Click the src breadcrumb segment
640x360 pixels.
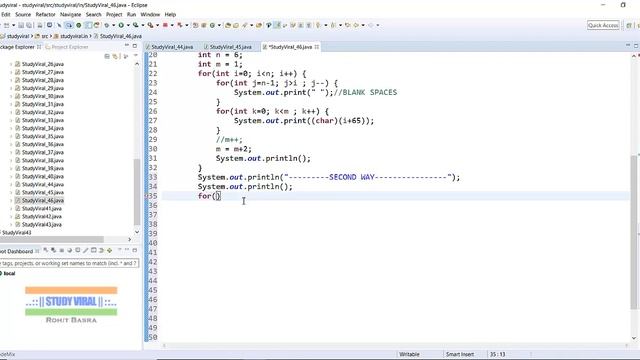click(x=42, y=36)
